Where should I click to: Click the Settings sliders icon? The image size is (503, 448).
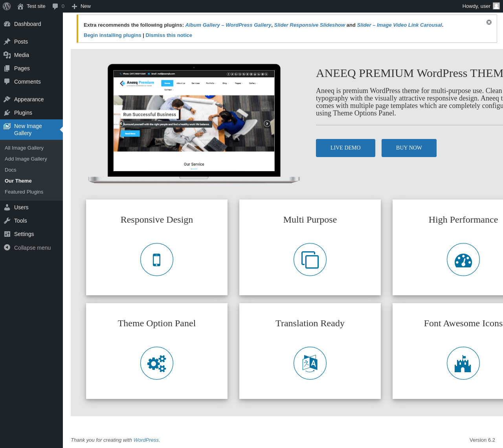[7, 234]
